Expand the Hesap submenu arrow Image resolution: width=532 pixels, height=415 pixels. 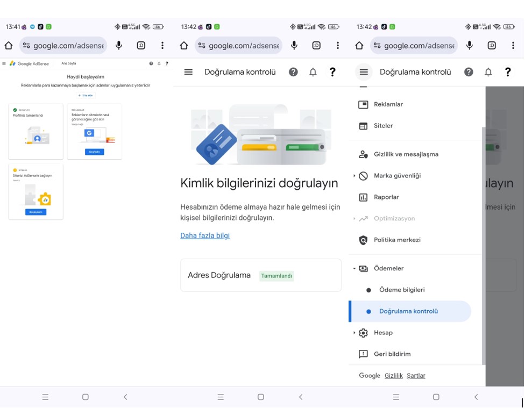pyautogui.click(x=354, y=333)
